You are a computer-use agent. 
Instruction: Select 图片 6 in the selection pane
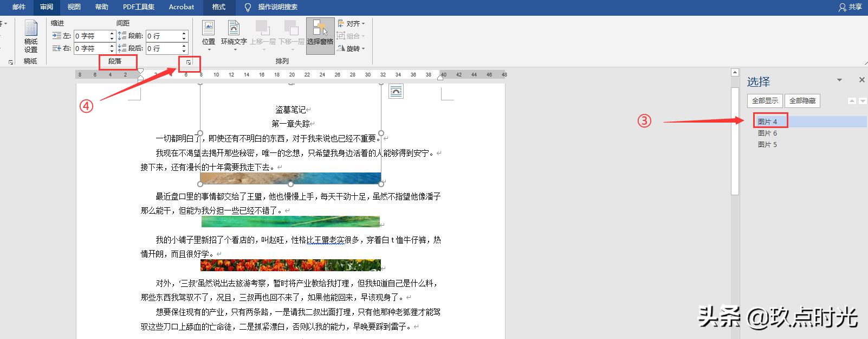click(768, 133)
